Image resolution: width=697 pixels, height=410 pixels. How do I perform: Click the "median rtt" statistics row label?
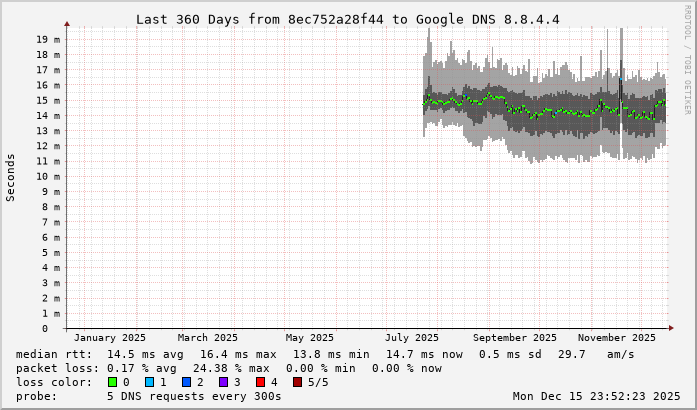pos(50,354)
